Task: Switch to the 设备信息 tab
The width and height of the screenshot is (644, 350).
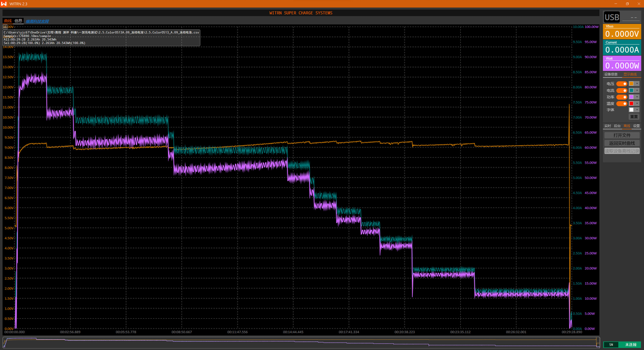Action: [x=611, y=75]
